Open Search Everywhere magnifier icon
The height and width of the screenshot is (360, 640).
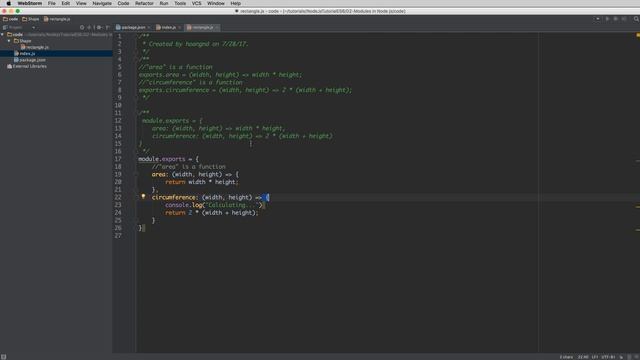636,19
